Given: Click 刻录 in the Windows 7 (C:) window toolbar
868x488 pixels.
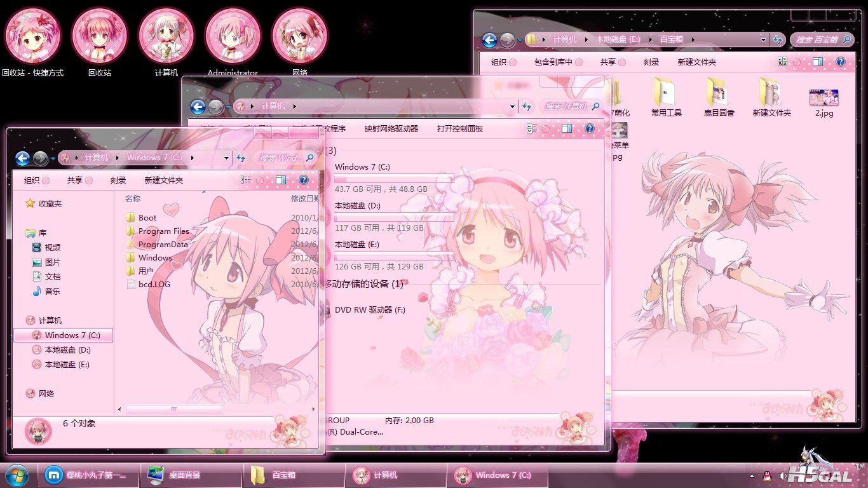Looking at the screenshot, I should pyautogui.click(x=118, y=180).
